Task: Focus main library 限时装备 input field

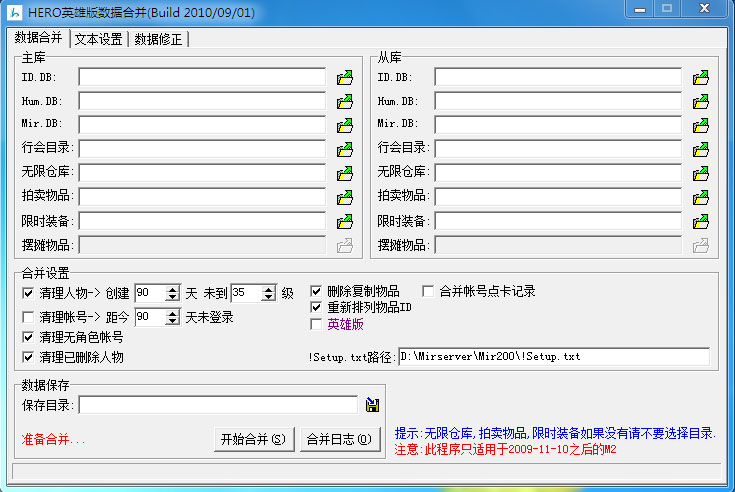Action: (202, 221)
